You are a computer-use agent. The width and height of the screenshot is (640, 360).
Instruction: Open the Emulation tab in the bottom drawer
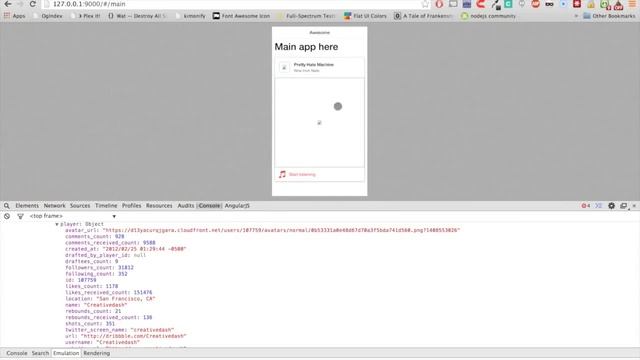66,353
